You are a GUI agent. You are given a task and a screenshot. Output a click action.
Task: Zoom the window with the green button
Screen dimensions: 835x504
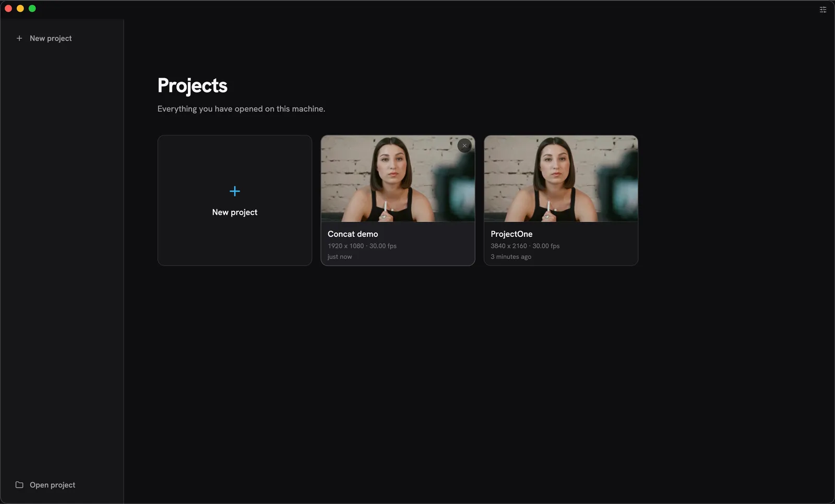coord(32,8)
